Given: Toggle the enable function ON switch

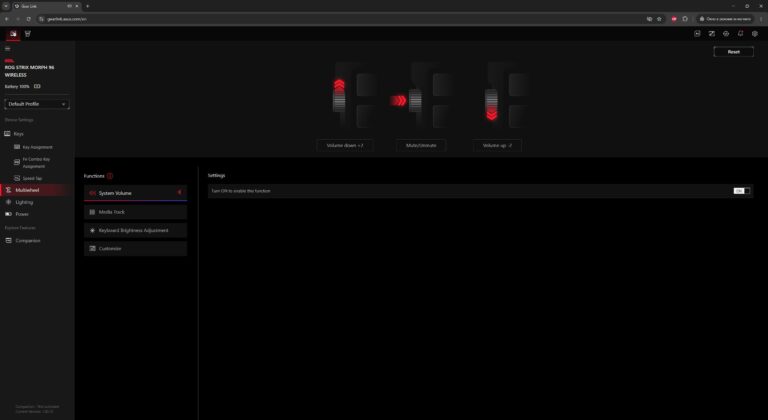Looking at the screenshot, I should (x=741, y=191).
